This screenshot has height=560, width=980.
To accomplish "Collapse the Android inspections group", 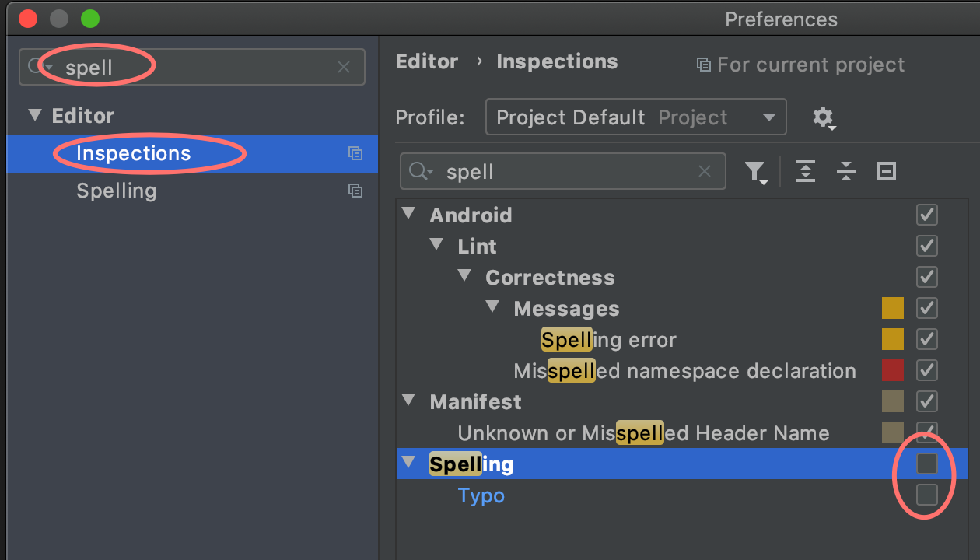I will point(408,215).
